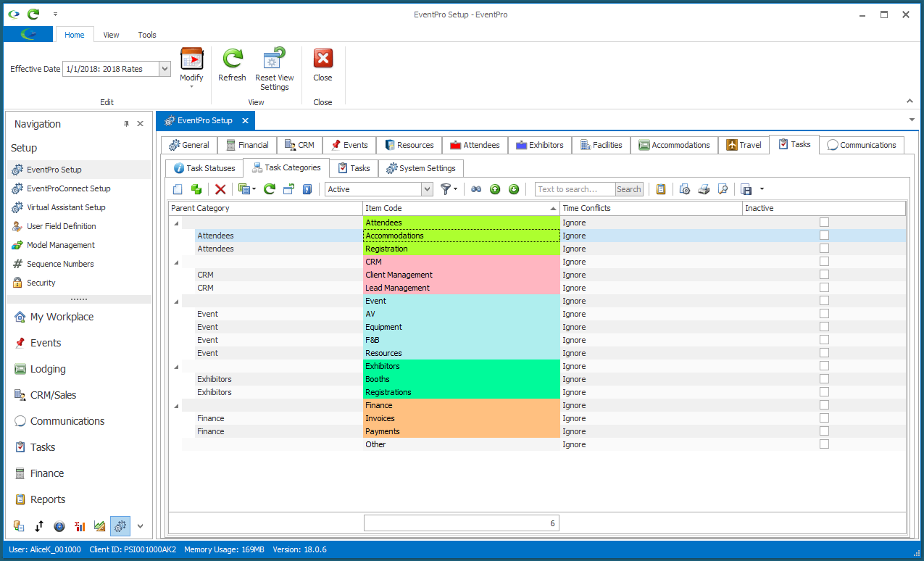The width and height of the screenshot is (924, 561).
Task: Click the Search button
Action: [x=629, y=189]
